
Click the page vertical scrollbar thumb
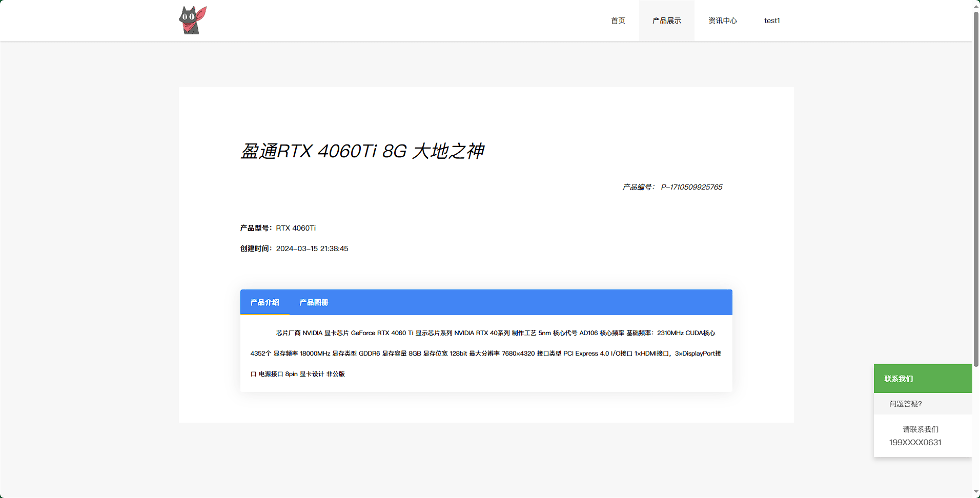(976, 189)
